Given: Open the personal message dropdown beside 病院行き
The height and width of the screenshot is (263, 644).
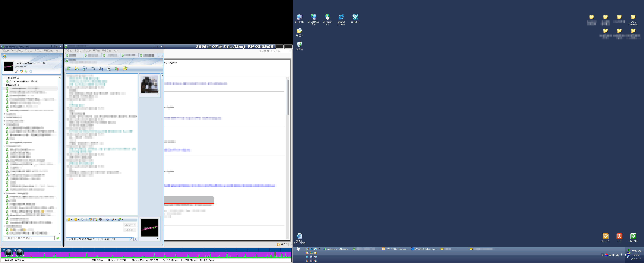Looking at the screenshot, I should pos(25,67).
